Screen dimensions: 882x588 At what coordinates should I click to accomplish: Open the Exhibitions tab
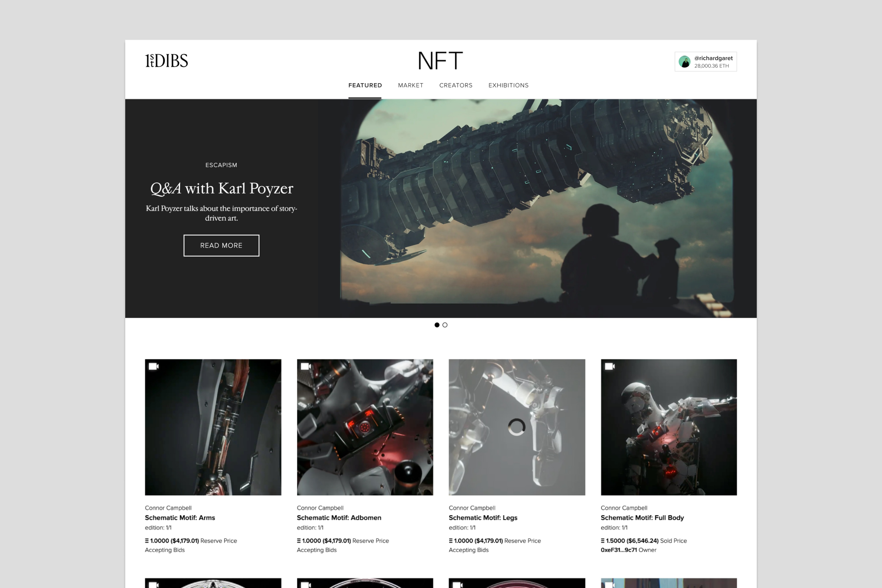pyautogui.click(x=508, y=85)
